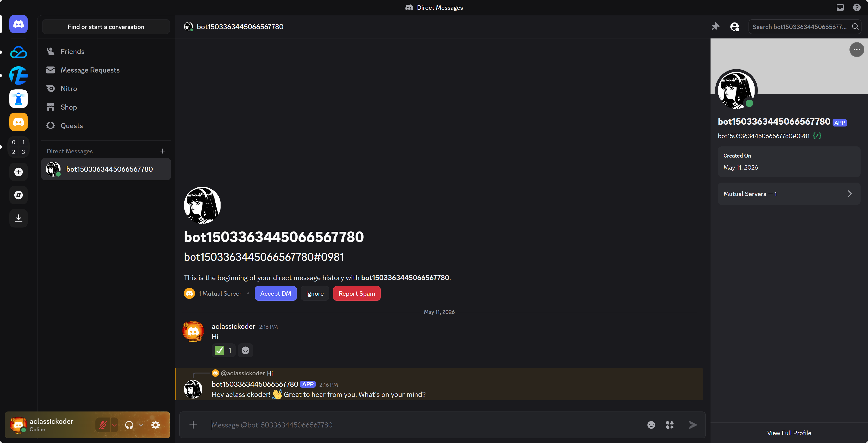Viewport: 868px width, 443px height.
Task: Open the emoji picker in message bar
Action: tap(651, 425)
